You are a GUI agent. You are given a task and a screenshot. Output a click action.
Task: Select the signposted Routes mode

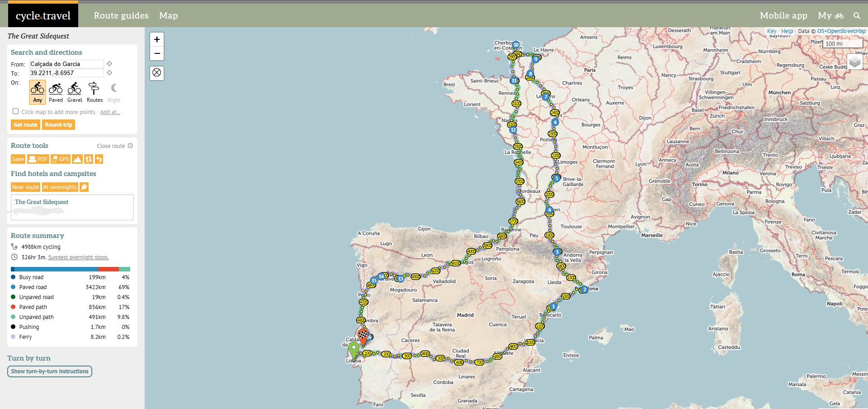(94, 92)
